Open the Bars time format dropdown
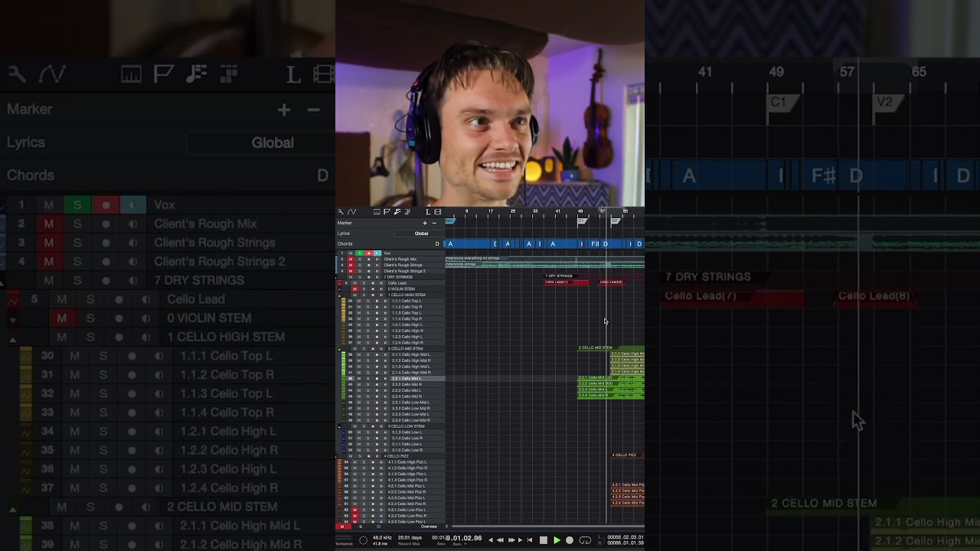This screenshot has width=980, height=551. click(x=460, y=544)
